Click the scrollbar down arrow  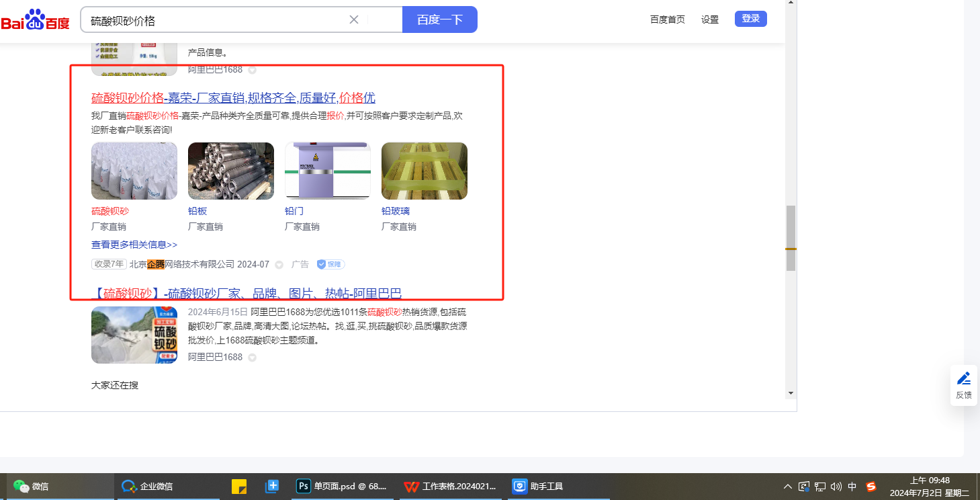[x=791, y=392]
